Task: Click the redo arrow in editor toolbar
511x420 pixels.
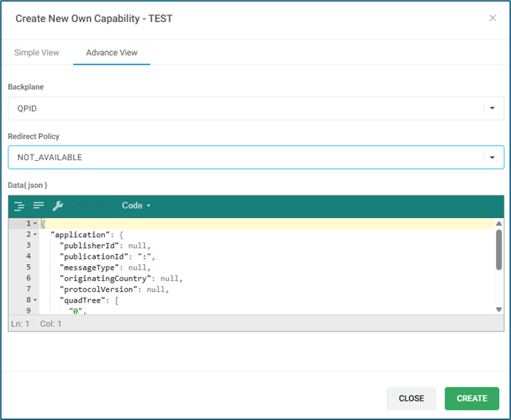Action: [x=101, y=206]
